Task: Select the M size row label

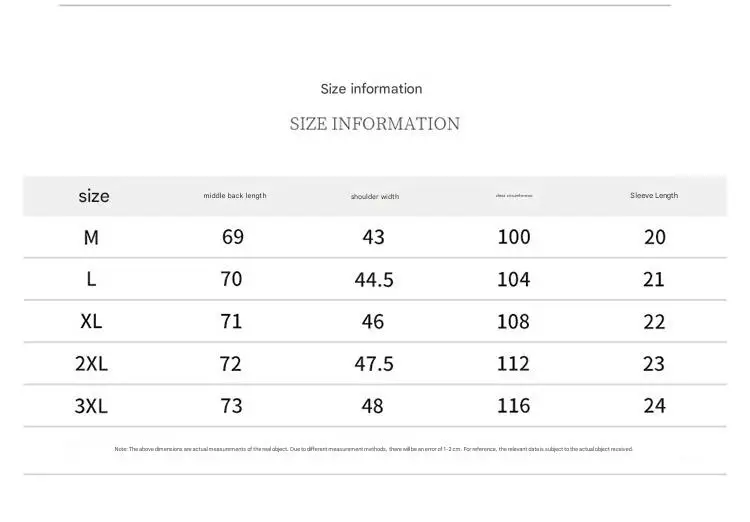Action: click(91, 237)
